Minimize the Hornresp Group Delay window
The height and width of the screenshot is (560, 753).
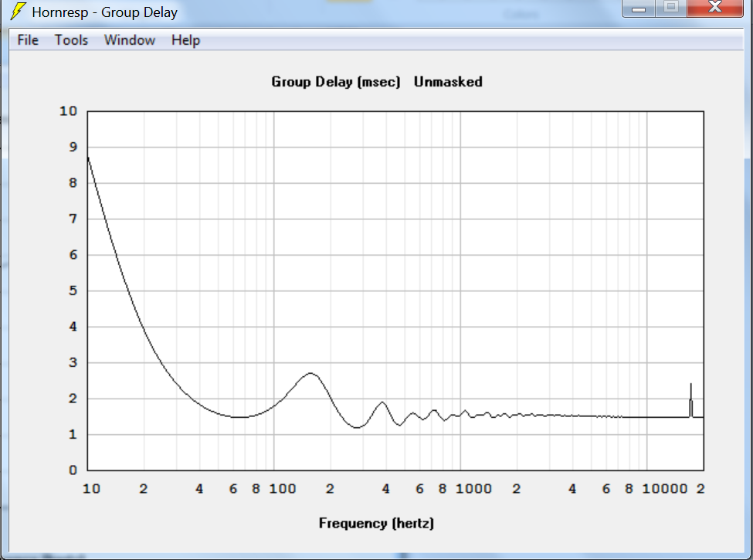tap(639, 8)
